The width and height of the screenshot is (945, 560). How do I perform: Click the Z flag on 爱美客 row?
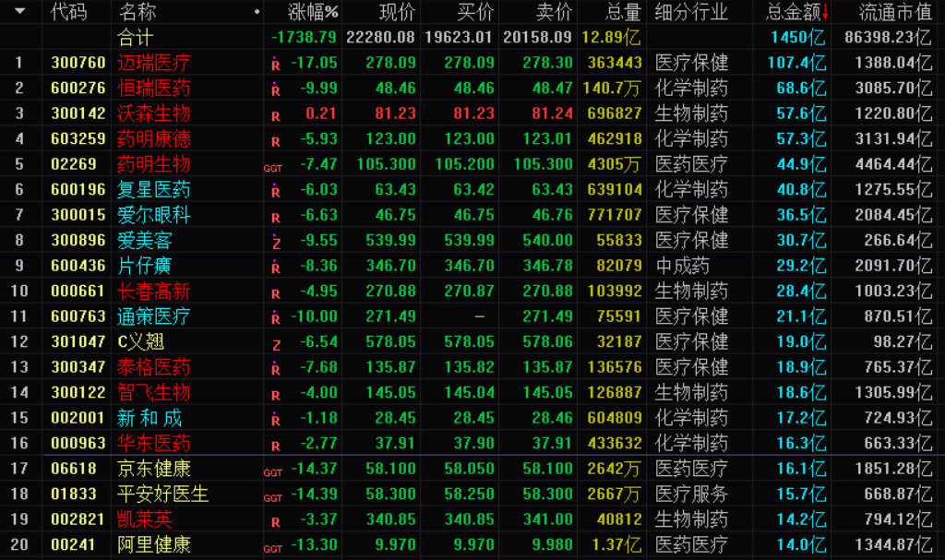point(276,242)
